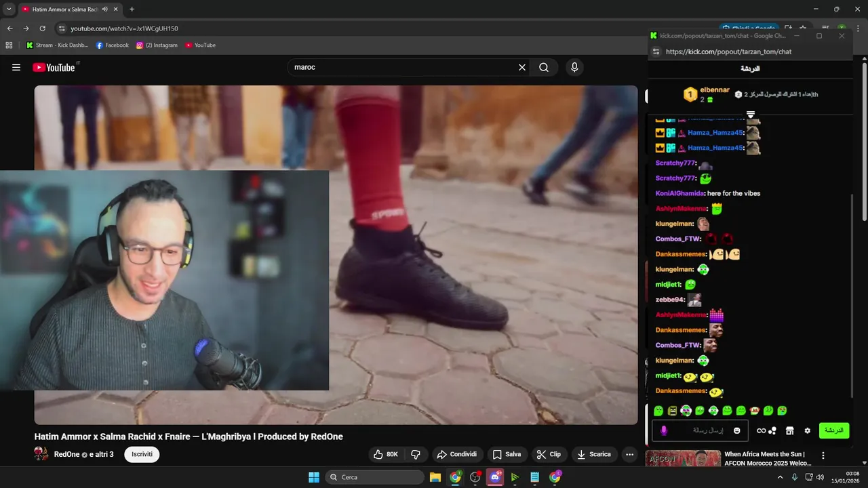Start voice search with microphone icon
The width and height of the screenshot is (868, 488).
(x=574, y=67)
